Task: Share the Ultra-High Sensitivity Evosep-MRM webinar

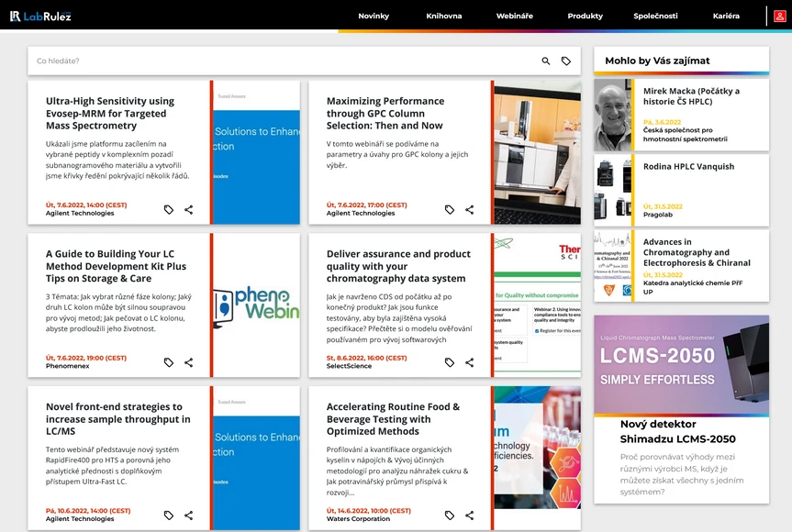Action: (x=188, y=209)
